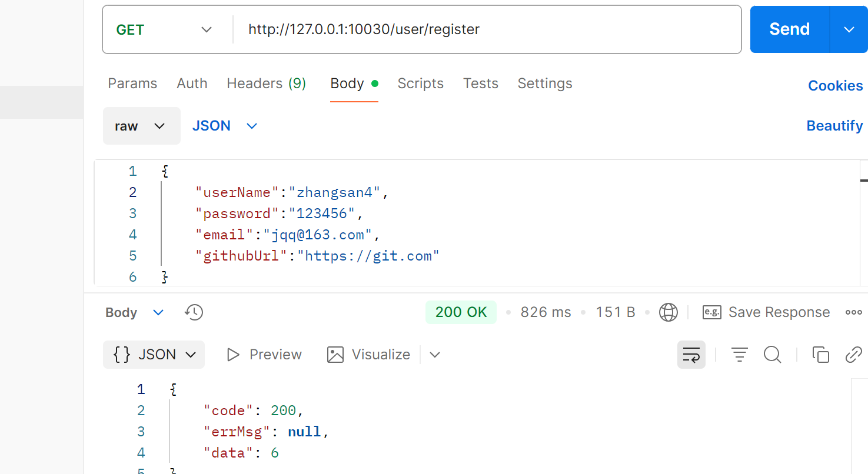Click the network globe icon
This screenshot has width=868, height=474.
[669, 312]
